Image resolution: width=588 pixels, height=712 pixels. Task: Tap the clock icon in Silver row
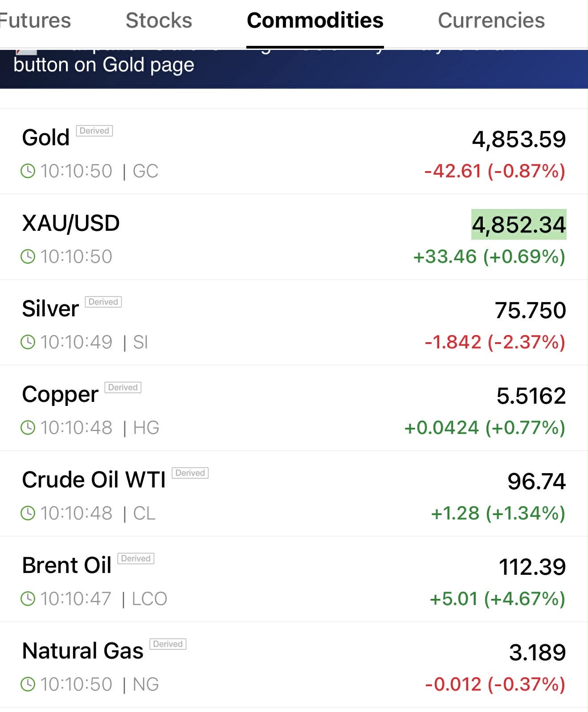point(28,342)
